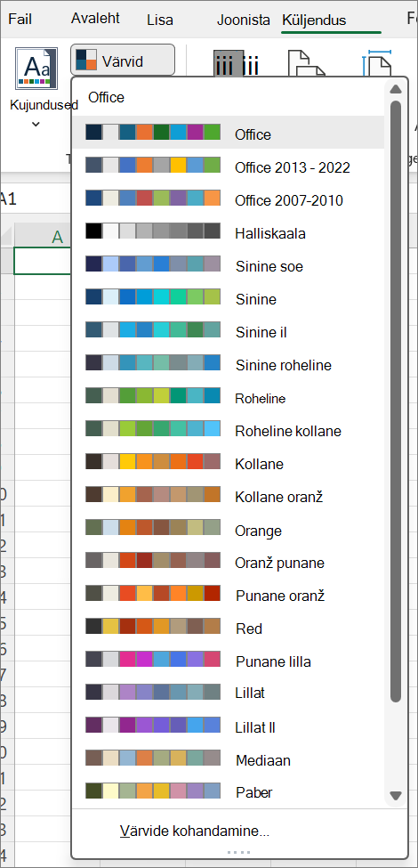Click the margins icon beside Värvid
This screenshot has width=418, height=868.
[236, 64]
